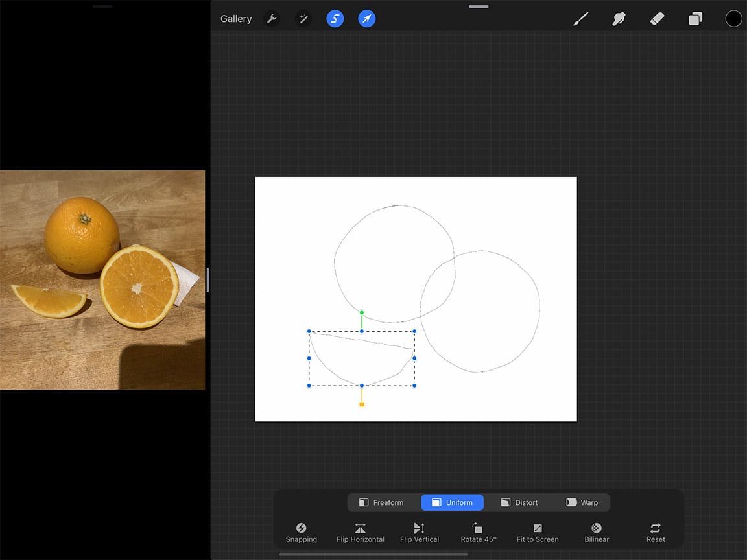
Task: Pick the Smudge tool
Action: [619, 18]
